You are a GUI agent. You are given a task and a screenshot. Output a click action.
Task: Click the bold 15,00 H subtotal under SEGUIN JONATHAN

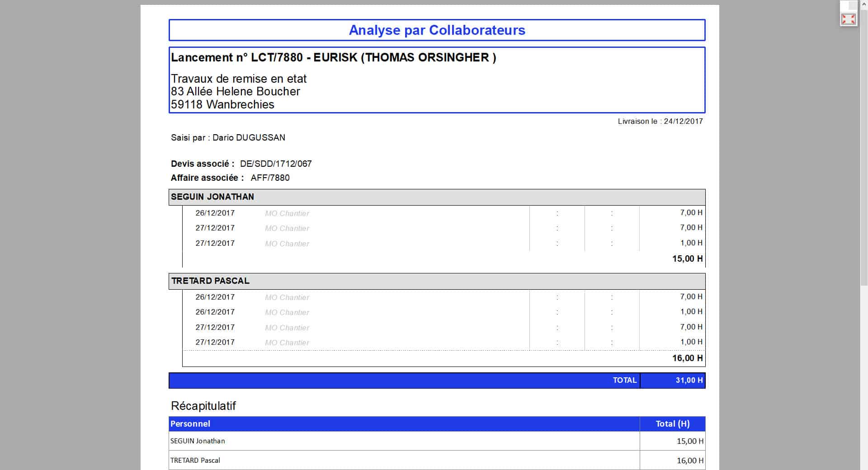[x=687, y=259]
